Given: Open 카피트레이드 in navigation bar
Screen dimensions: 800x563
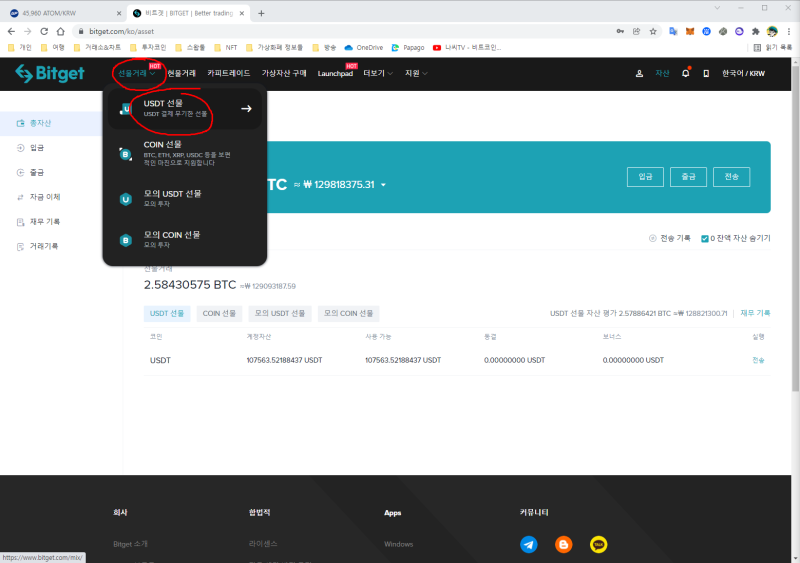Looking at the screenshot, I should [229, 74].
